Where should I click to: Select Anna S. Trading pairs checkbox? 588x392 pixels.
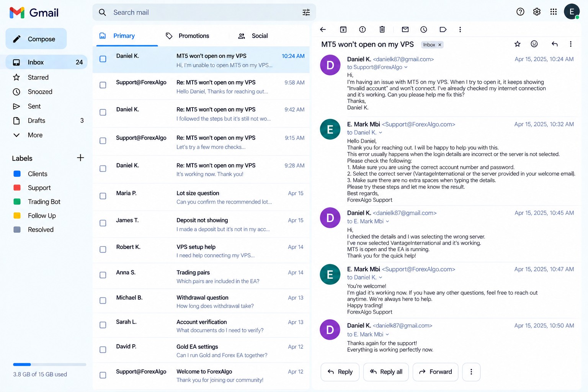coord(103,275)
